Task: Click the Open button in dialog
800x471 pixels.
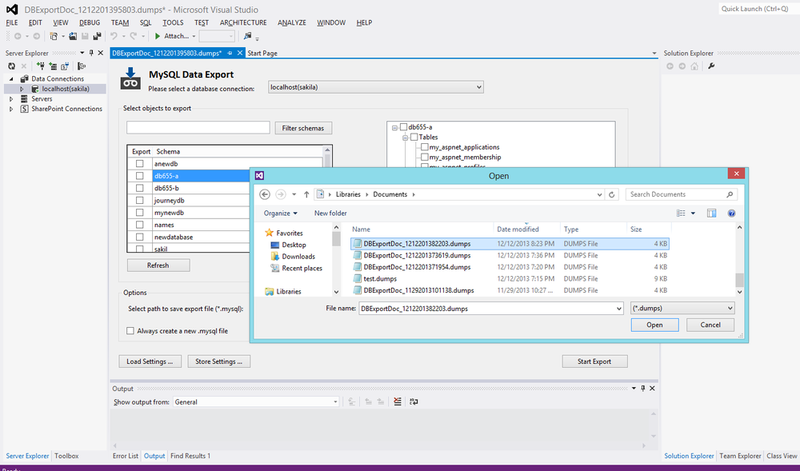Action: pyautogui.click(x=655, y=325)
